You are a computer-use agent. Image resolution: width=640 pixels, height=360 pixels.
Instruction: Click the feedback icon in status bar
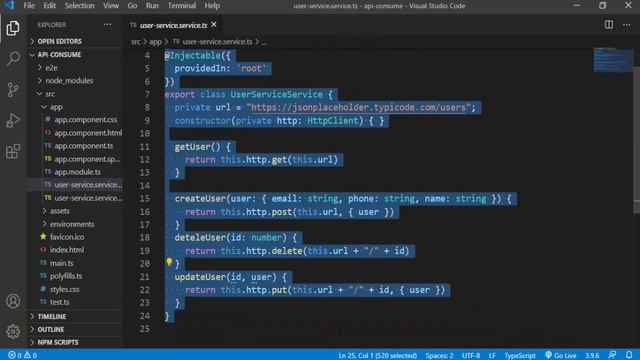612,355
